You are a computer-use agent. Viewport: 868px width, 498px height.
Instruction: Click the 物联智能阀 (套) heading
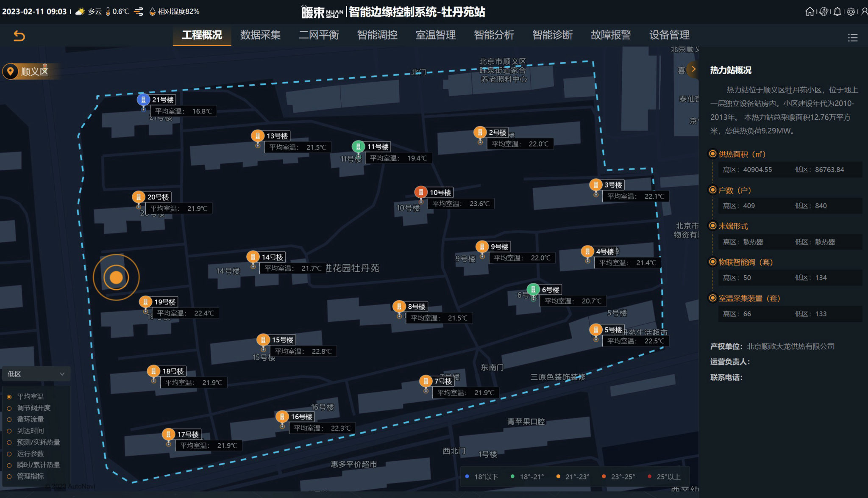point(745,262)
